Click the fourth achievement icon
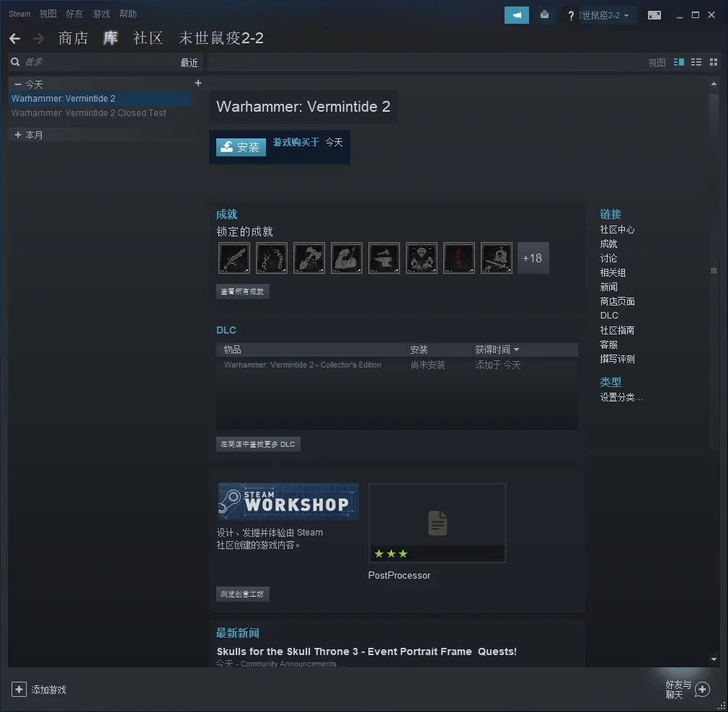The height and width of the screenshot is (712, 728). click(347, 257)
